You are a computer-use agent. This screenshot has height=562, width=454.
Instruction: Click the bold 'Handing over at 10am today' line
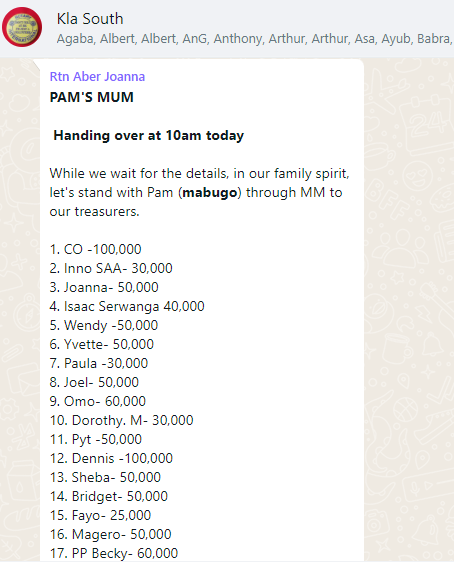click(x=149, y=135)
